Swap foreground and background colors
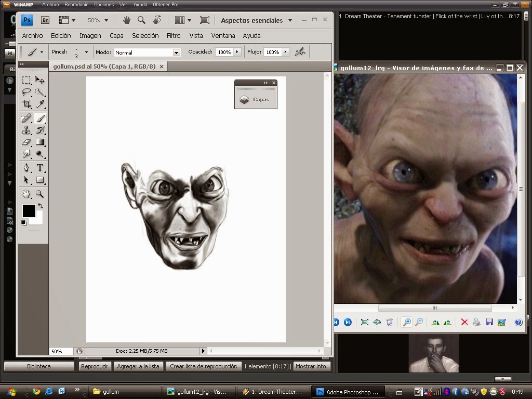532x399 pixels. click(41, 206)
